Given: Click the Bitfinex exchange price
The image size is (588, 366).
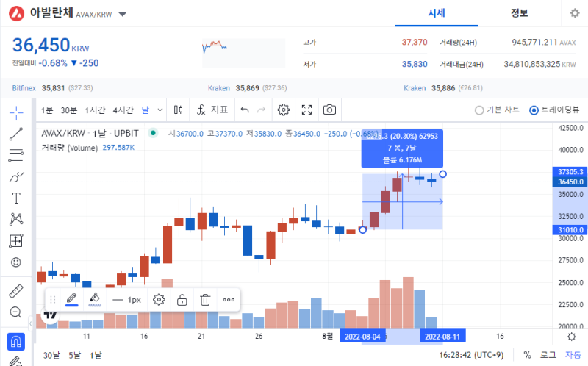Looking at the screenshot, I should pos(52,88).
